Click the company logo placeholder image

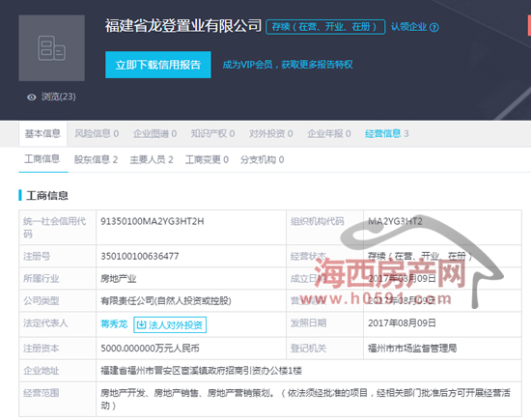point(51,47)
